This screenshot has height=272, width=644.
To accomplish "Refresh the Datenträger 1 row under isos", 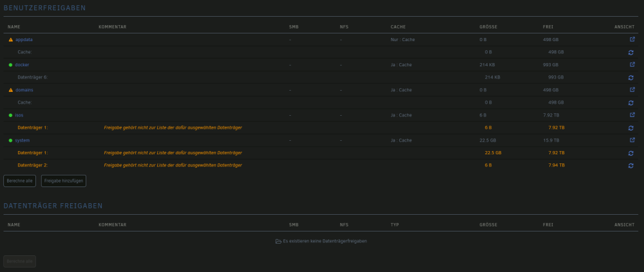I will point(631,128).
